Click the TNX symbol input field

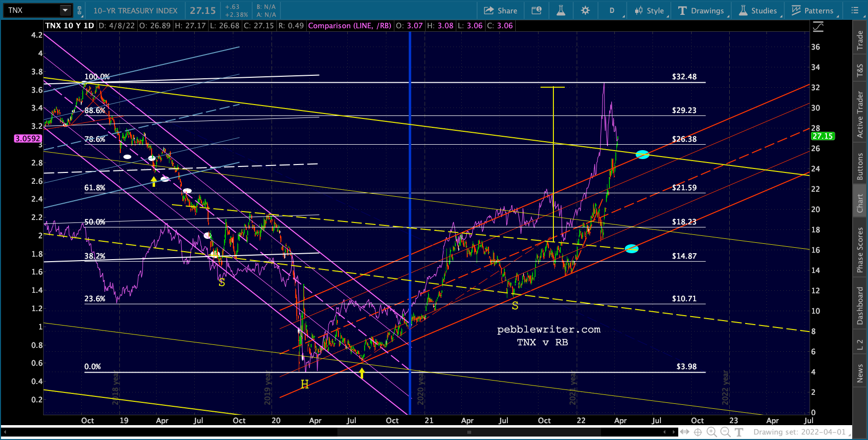coord(32,10)
